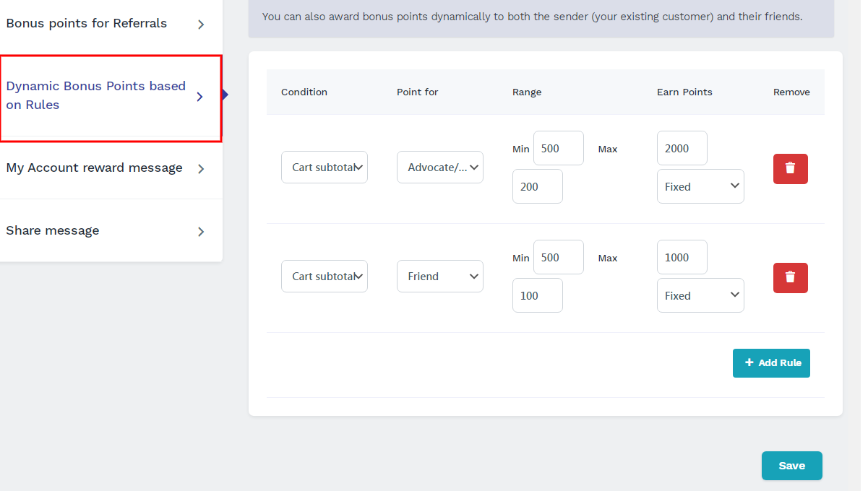Click Min field in Advocate rule row

tap(559, 148)
